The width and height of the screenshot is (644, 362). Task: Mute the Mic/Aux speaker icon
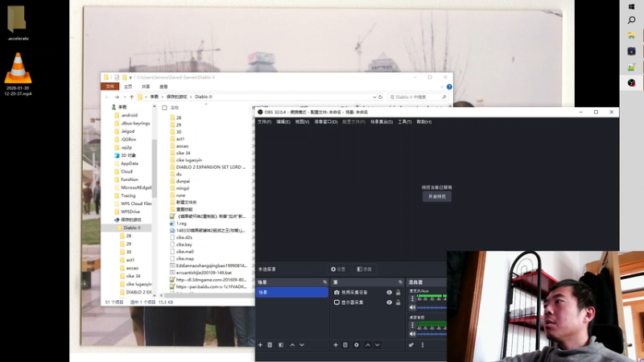(412, 307)
